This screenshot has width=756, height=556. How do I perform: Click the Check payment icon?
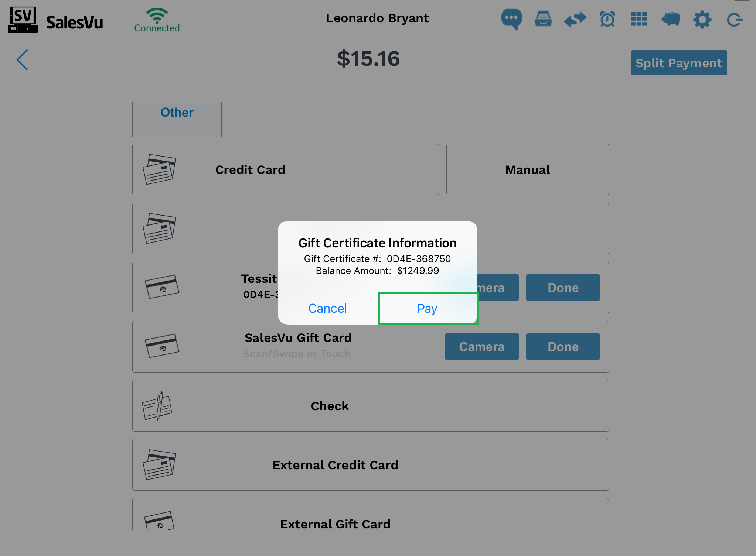pos(157,406)
